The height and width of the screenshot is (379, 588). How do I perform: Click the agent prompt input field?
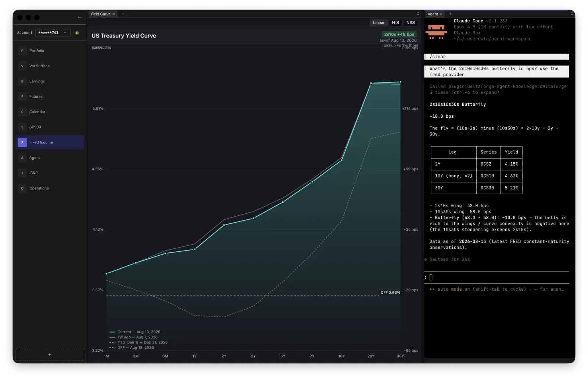tap(496, 277)
